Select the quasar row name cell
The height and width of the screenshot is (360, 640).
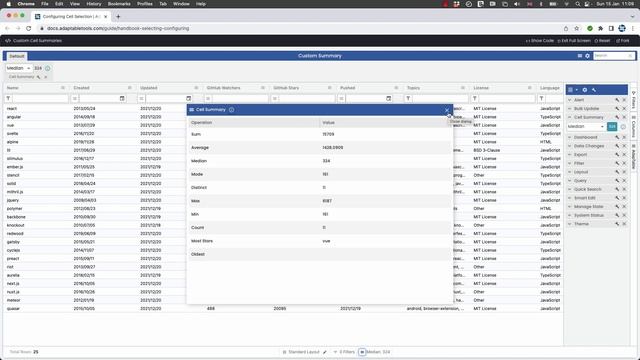[x=37, y=309]
